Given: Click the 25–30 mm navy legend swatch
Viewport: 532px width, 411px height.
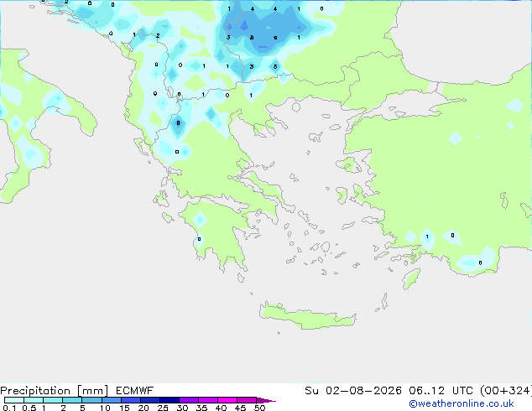Looking at the screenshot, I should point(170,400).
